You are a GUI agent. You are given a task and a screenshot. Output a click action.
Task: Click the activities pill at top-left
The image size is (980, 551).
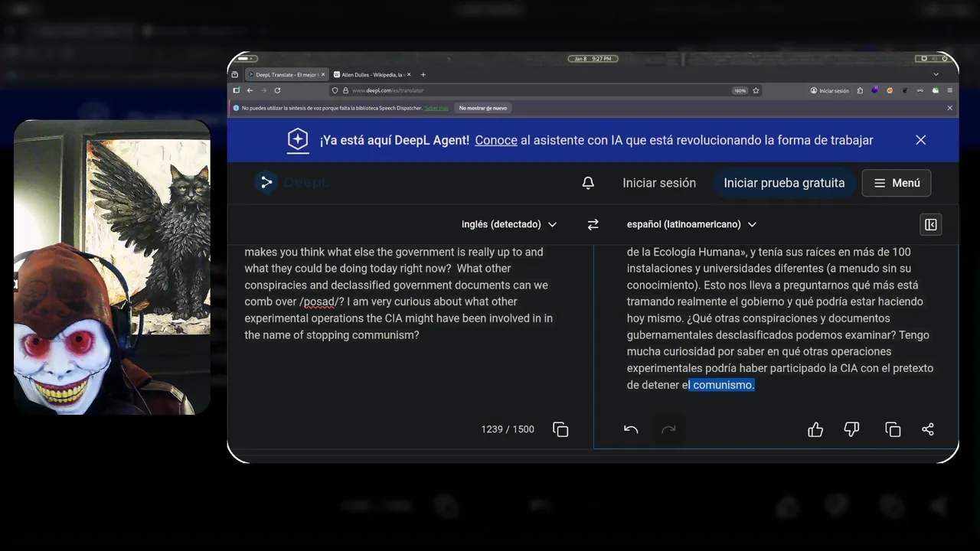[x=247, y=58]
